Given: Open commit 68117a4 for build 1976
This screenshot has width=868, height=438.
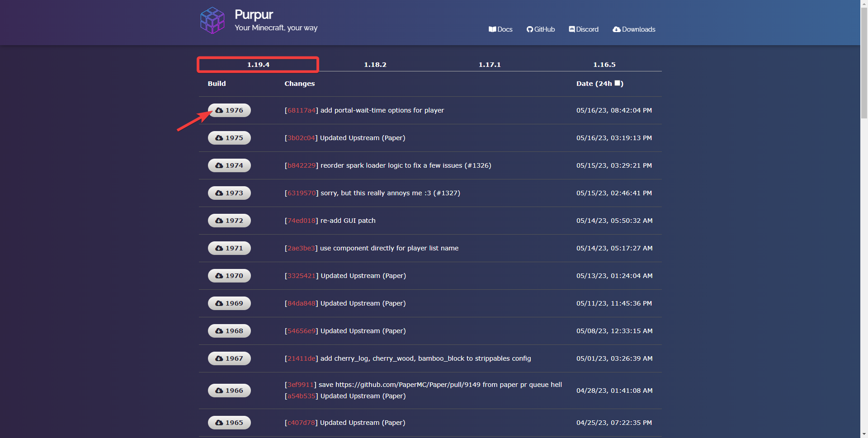Looking at the screenshot, I should [301, 110].
